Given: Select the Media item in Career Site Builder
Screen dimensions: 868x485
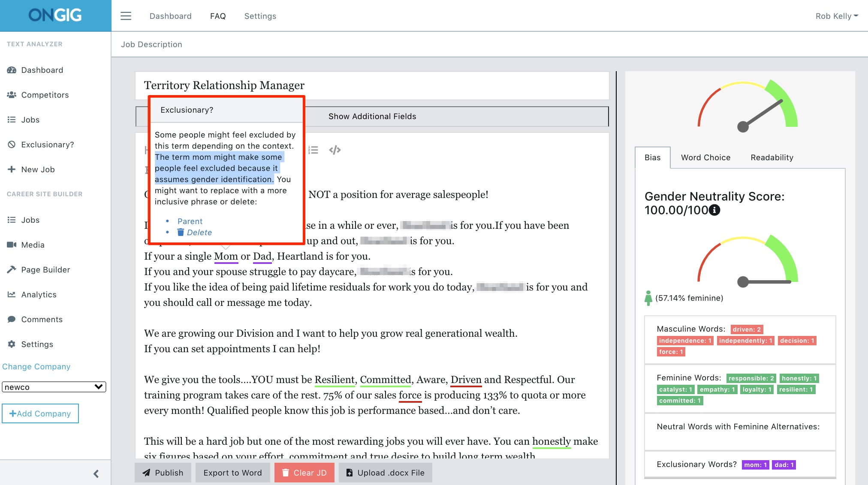Looking at the screenshot, I should (x=32, y=245).
